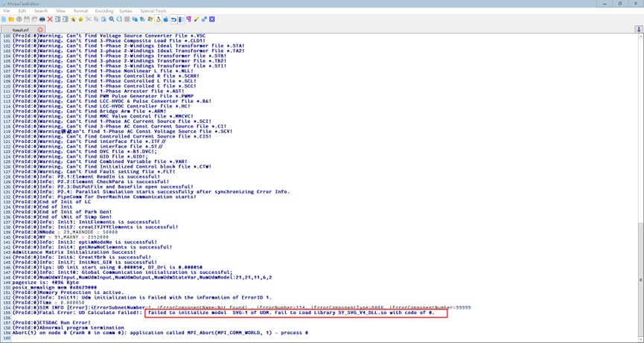The image size is (644, 343).
Task: Click the Indent lines toolbar icon
Action: coord(57,19)
